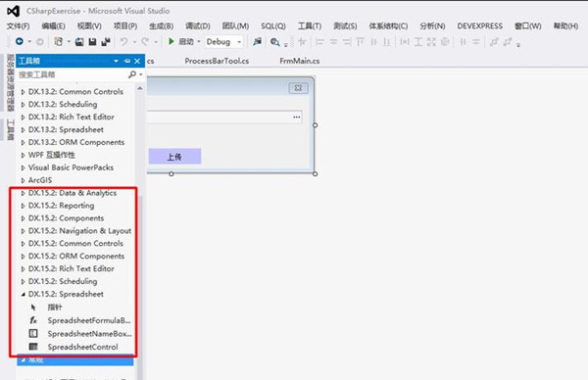
Task: Click the designed form's close box
Action: 299,88
